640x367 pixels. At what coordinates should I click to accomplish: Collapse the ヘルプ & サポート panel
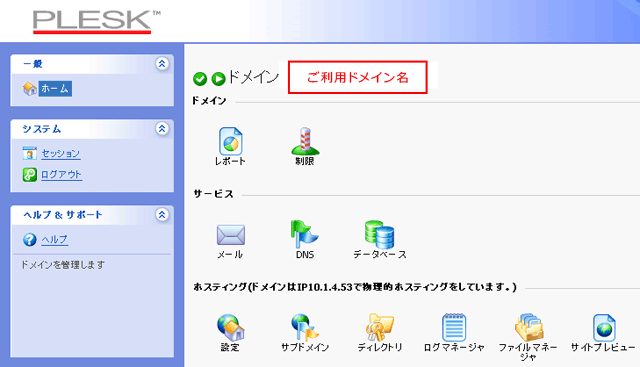162,214
